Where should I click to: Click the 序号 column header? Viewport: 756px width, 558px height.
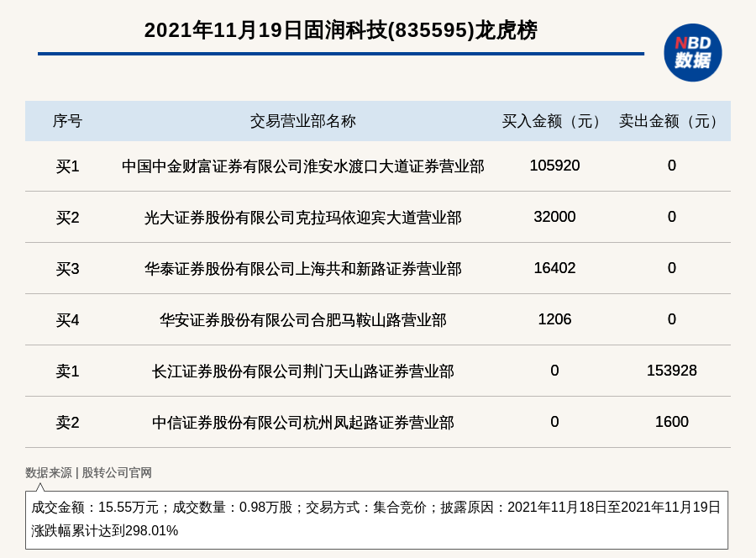[67, 121]
